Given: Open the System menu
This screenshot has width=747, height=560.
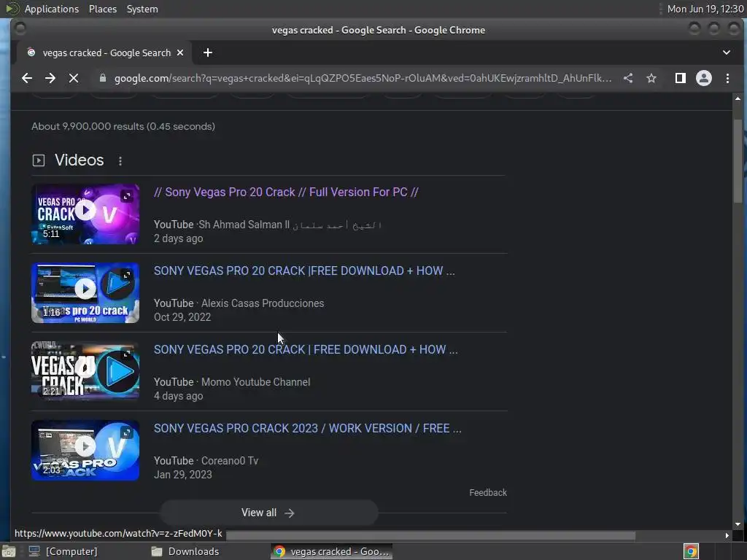Looking at the screenshot, I should pos(142,9).
